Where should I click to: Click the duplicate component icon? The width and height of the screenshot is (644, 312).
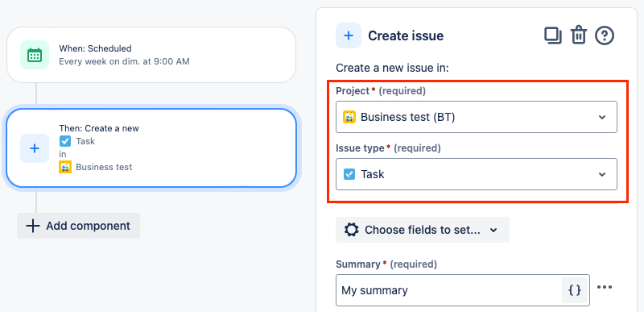point(553,35)
